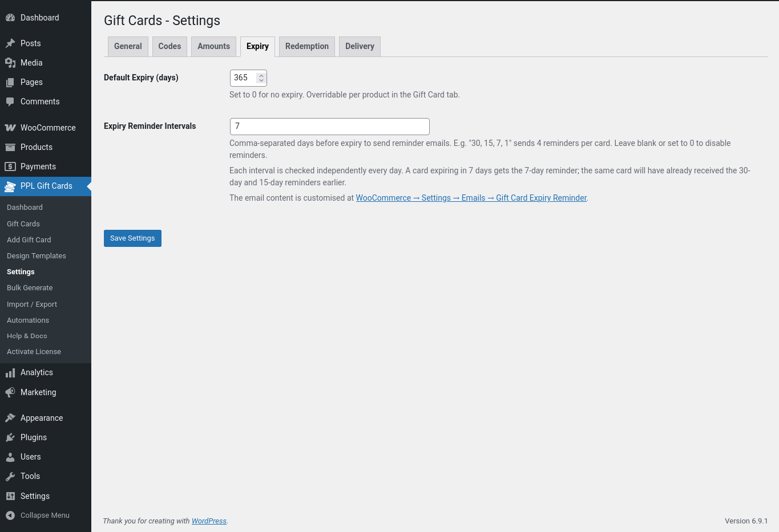Click the Save Settings button
Image resolution: width=779 pixels, height=532 pixels.
click(x=132, y=238)
